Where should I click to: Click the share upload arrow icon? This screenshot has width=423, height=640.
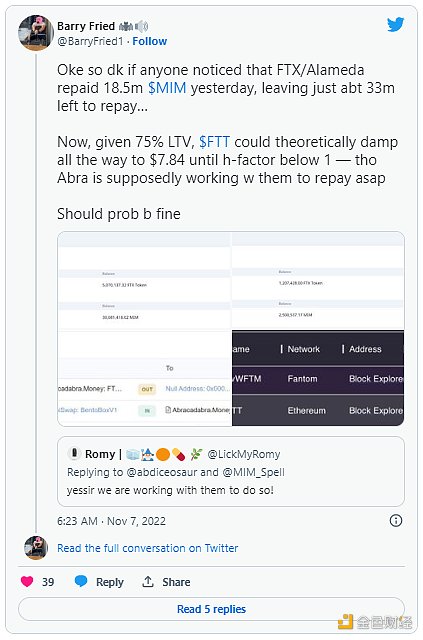[148, 582]
